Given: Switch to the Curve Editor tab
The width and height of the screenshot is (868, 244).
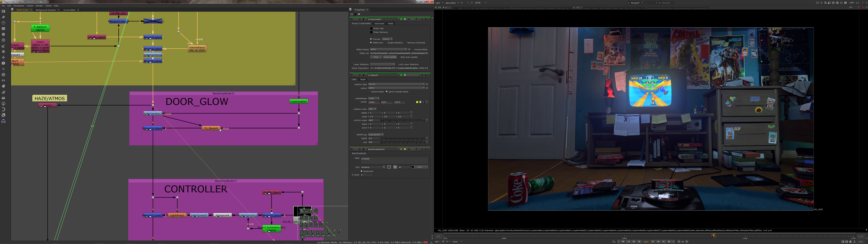Looking at the screenshot, I should point(69,10).
